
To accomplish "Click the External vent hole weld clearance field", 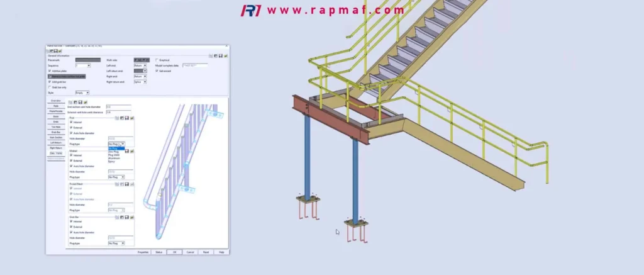I will click(x=118, y=112).
